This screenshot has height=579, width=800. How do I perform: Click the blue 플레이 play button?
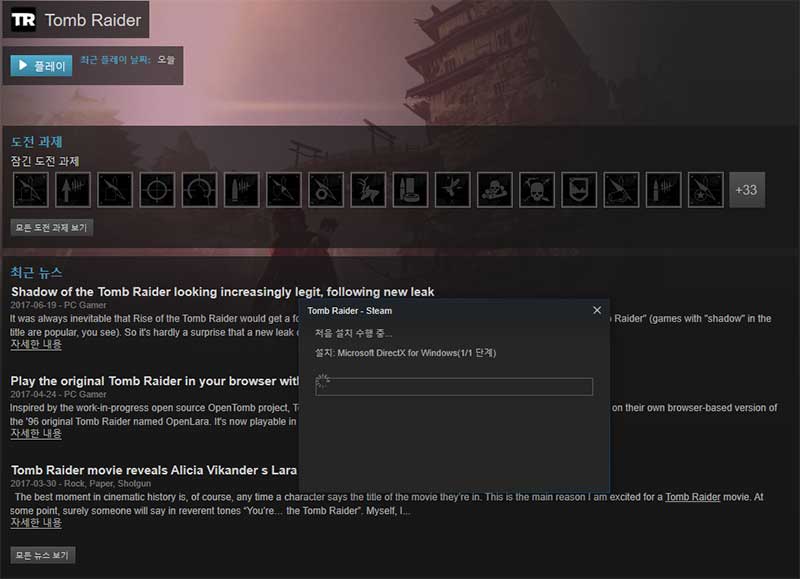tap(41, 66)
